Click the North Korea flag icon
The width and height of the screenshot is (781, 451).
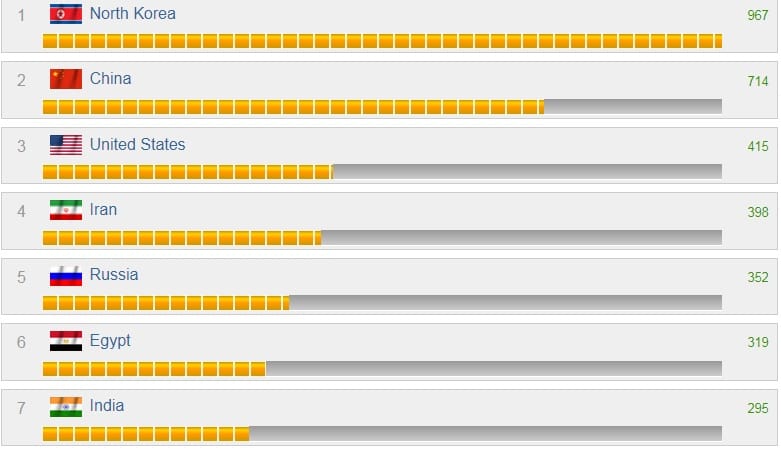click(66, 14)
